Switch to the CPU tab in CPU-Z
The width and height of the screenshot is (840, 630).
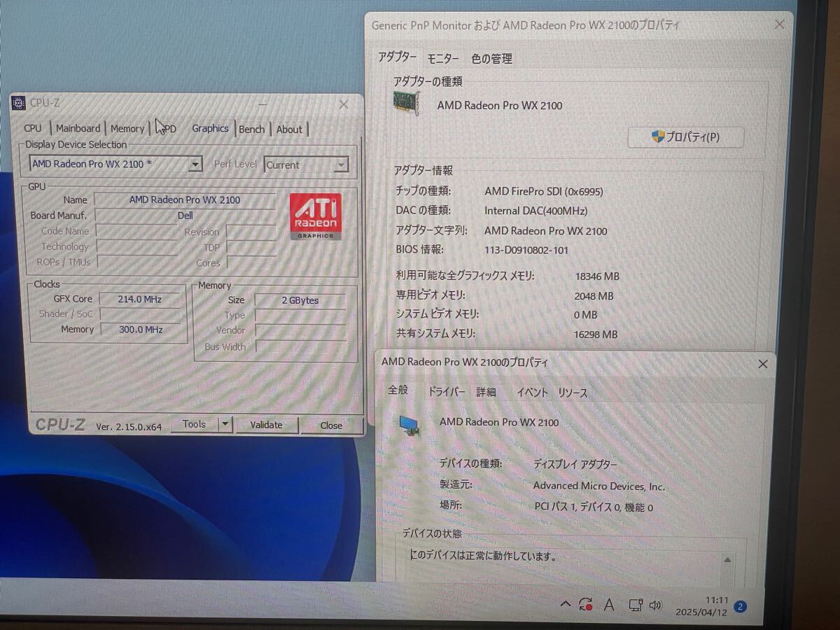pos(33,128)
